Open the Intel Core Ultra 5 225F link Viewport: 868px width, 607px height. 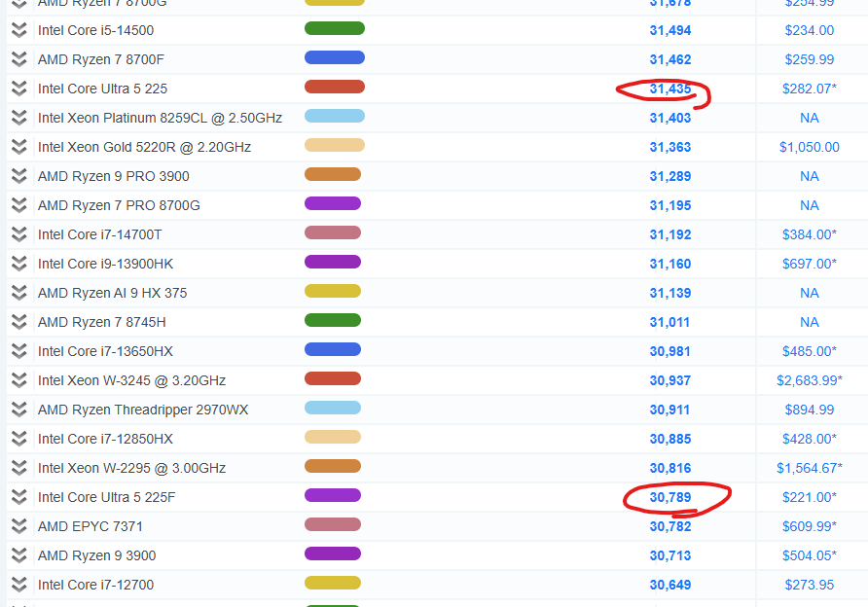[106, 497]
